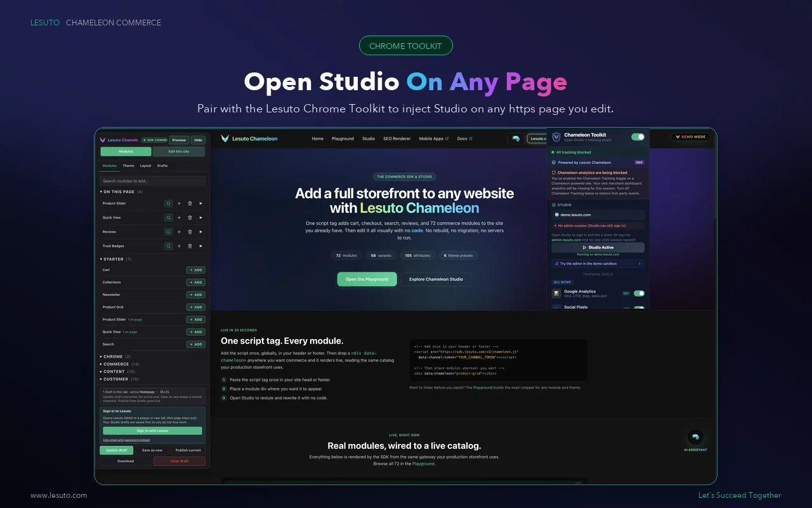Remove Quick View using its trash icon

[190, 217]
